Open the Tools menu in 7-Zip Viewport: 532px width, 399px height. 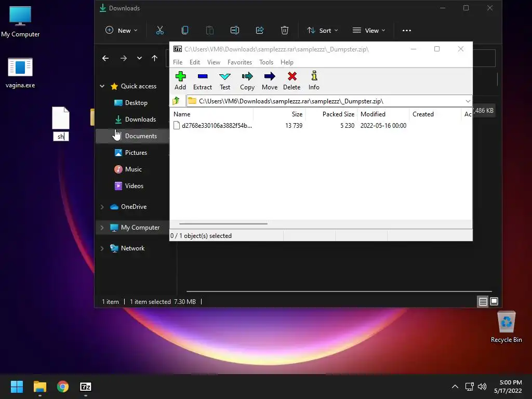pyautogui.click(x=266, y=62)
